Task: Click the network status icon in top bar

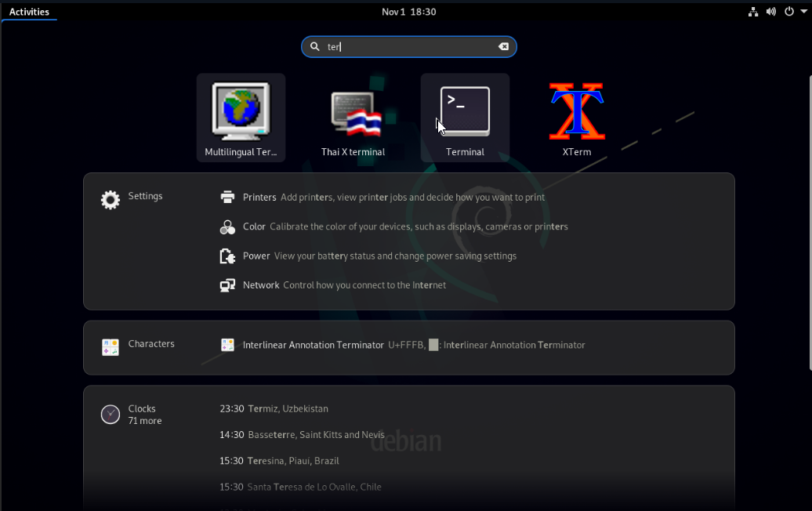Action: click(753, 12)
